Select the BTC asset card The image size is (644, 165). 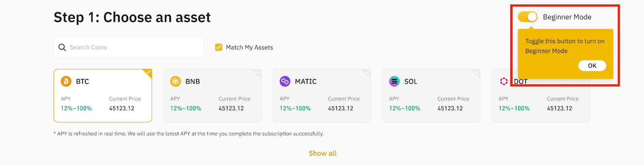tap(103, 95)
